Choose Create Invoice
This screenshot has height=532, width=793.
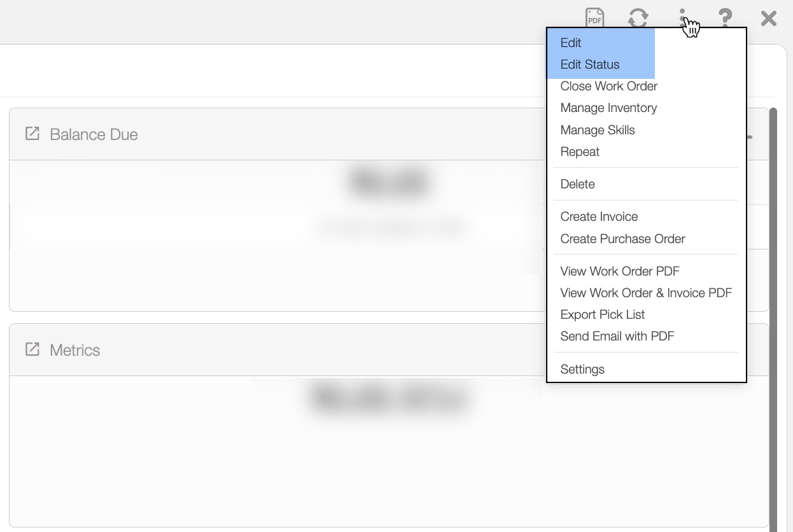coord(599,216)
